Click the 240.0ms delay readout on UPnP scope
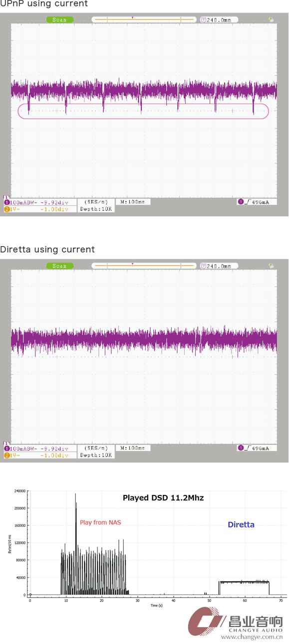Viewport: 289px width, 644px height. 216,19
